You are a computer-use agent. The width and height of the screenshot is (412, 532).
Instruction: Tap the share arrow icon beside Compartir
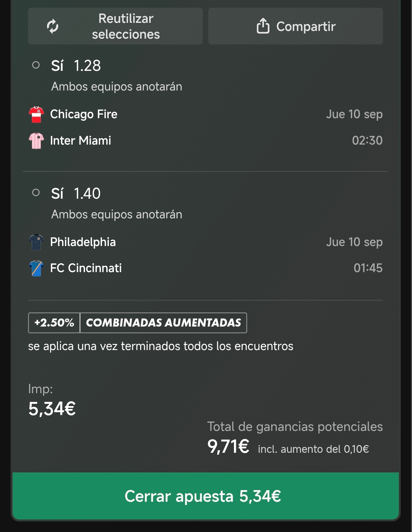(x=263, y=26)
